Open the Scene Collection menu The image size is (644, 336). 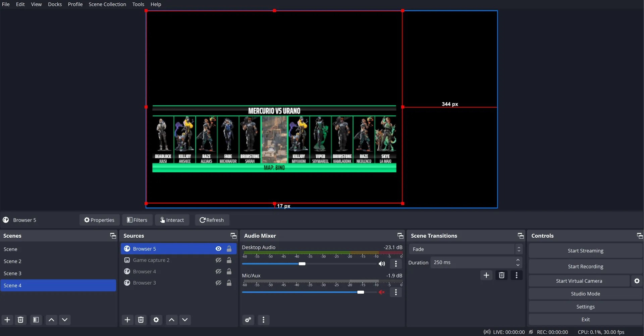point(107,4)
